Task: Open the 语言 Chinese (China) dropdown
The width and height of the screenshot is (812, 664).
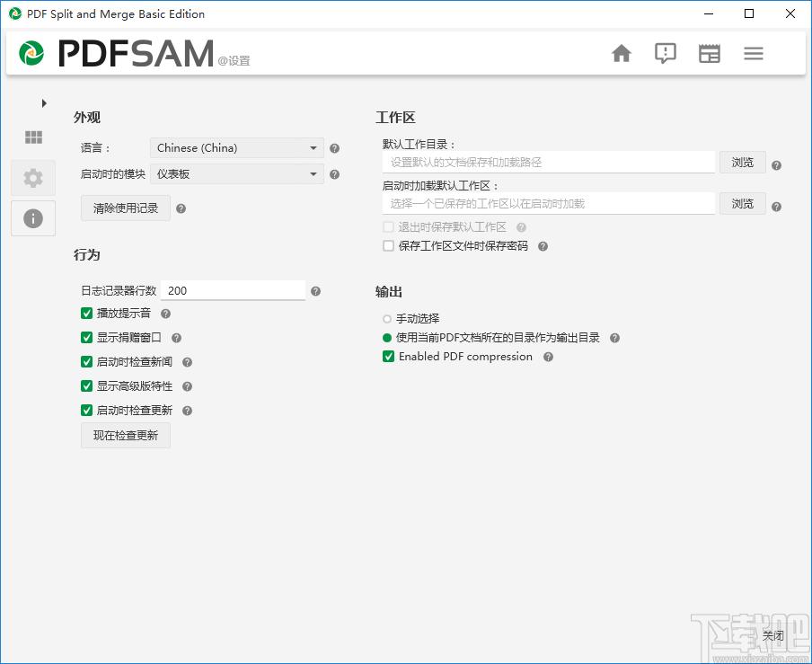Action: 237,148
